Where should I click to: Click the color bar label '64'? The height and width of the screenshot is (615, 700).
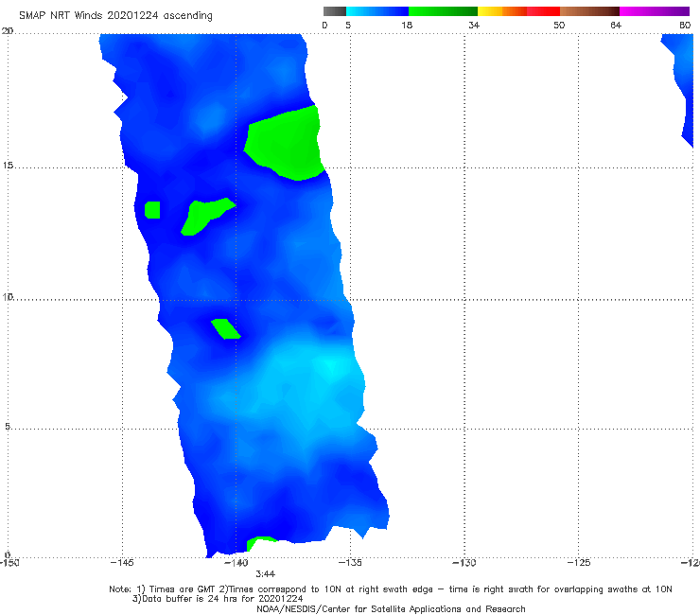tap(616, 25)
